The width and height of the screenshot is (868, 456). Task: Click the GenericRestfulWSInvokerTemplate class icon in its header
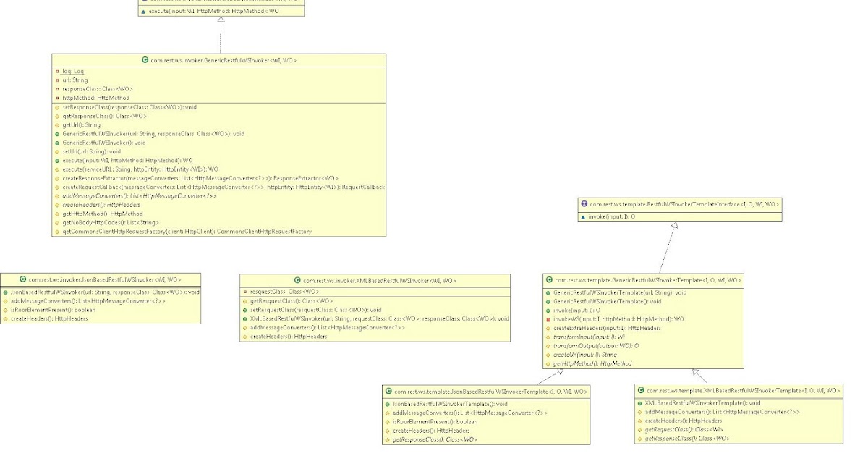click(549, 280)
